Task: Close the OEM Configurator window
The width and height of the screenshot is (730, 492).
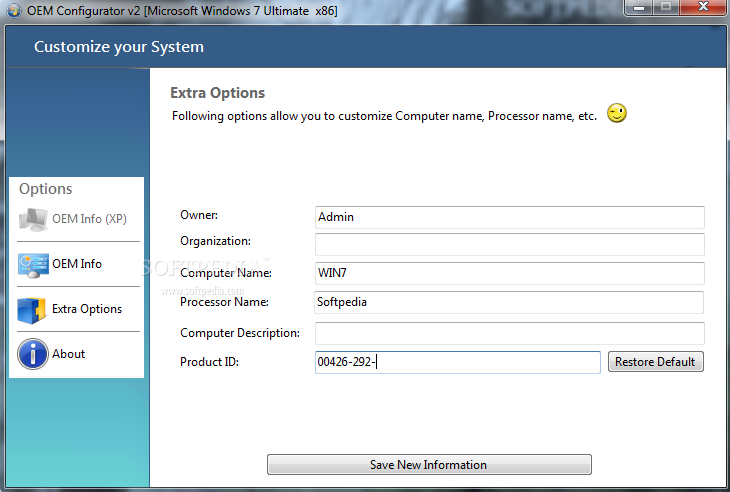Action: coord(703,7)
